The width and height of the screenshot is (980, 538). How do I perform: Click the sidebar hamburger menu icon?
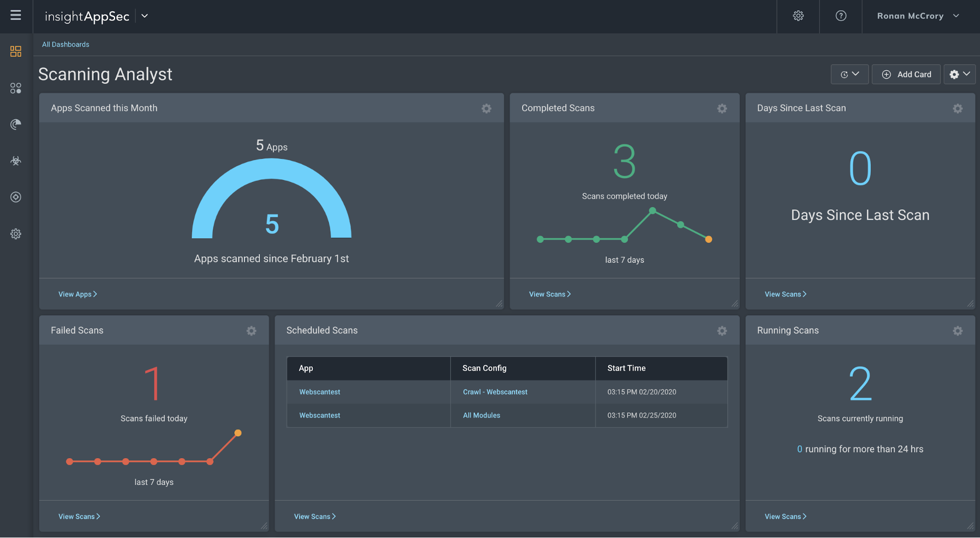point(16,15)
